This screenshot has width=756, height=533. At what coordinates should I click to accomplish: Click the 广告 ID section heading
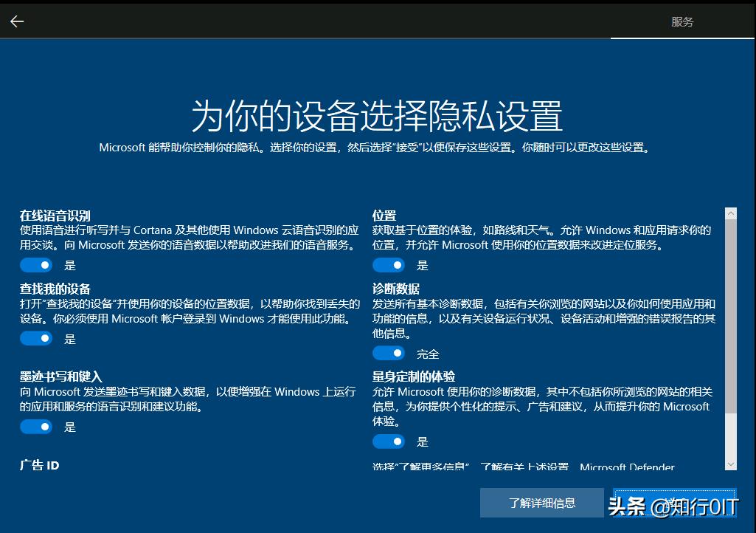click(x=38, y=465)
